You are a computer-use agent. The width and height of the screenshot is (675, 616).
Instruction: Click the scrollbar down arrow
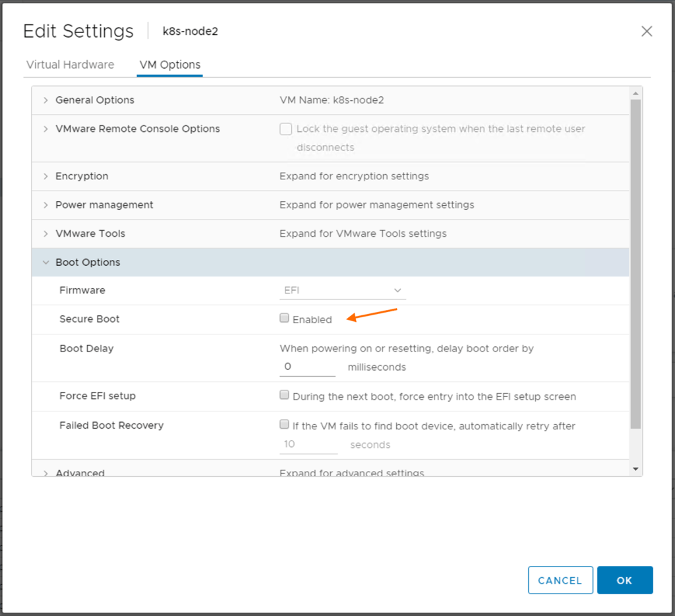coord(635,469)
